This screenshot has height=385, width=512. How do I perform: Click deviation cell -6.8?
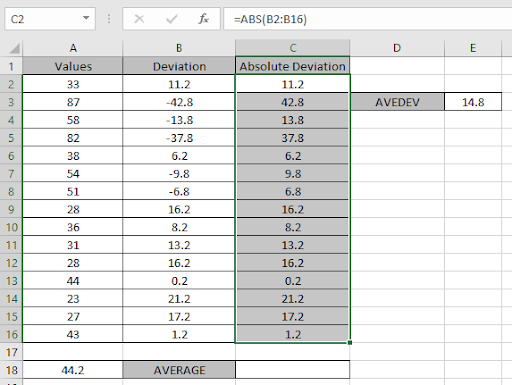(179, 191)
